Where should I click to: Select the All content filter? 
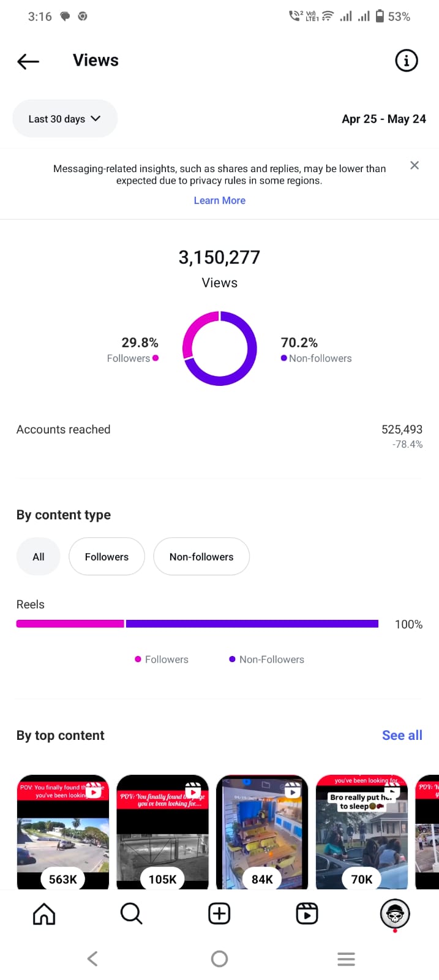point(38,556)
